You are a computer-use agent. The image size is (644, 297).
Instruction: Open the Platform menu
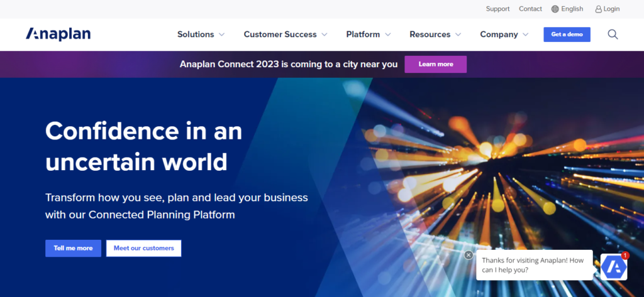(x=363, y=35)
